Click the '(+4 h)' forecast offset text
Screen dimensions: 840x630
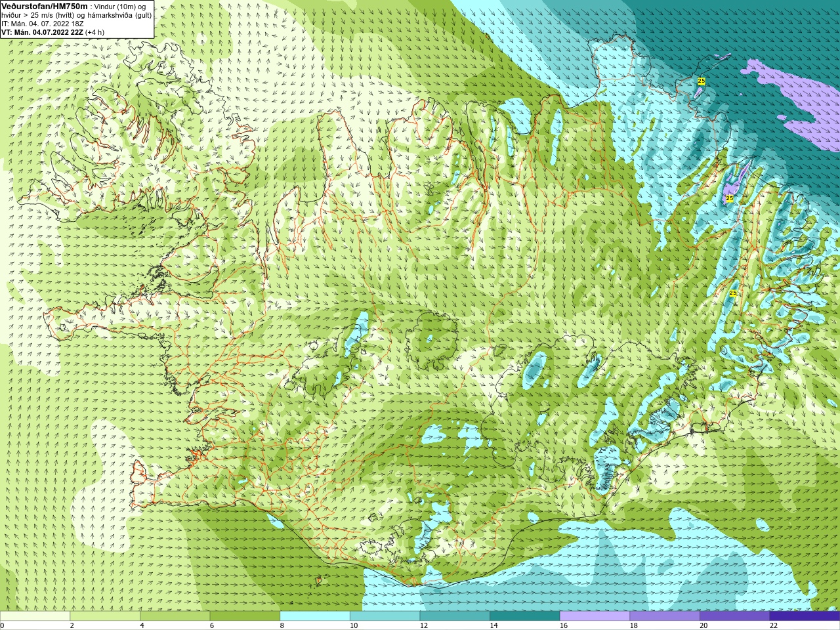click(x=94, y=32)
